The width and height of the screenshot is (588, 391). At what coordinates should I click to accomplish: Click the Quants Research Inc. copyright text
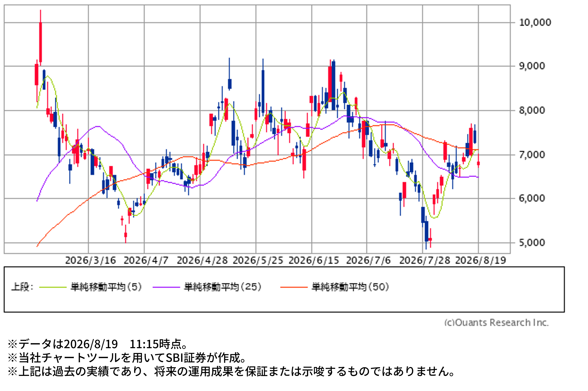497,323
